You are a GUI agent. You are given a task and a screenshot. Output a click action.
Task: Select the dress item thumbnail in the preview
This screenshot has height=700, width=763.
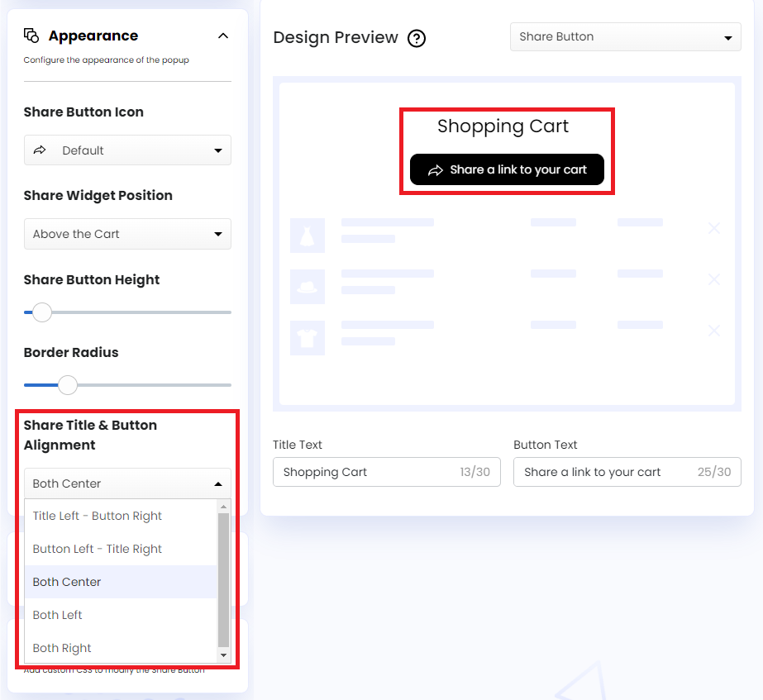point(307,235)
